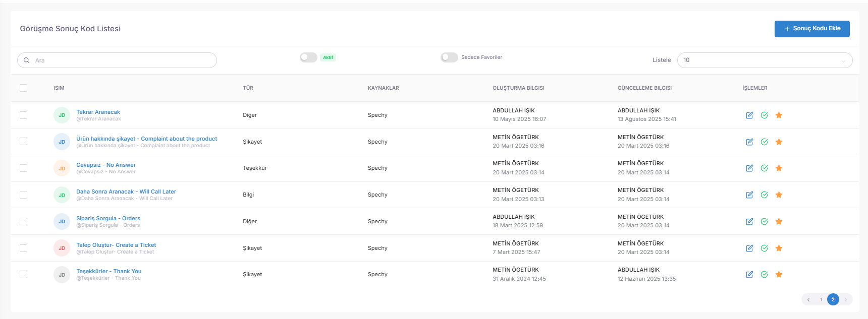Favorite star for Tekrar Aranacak row
868x319 pixels.
(x=779, y=115)
